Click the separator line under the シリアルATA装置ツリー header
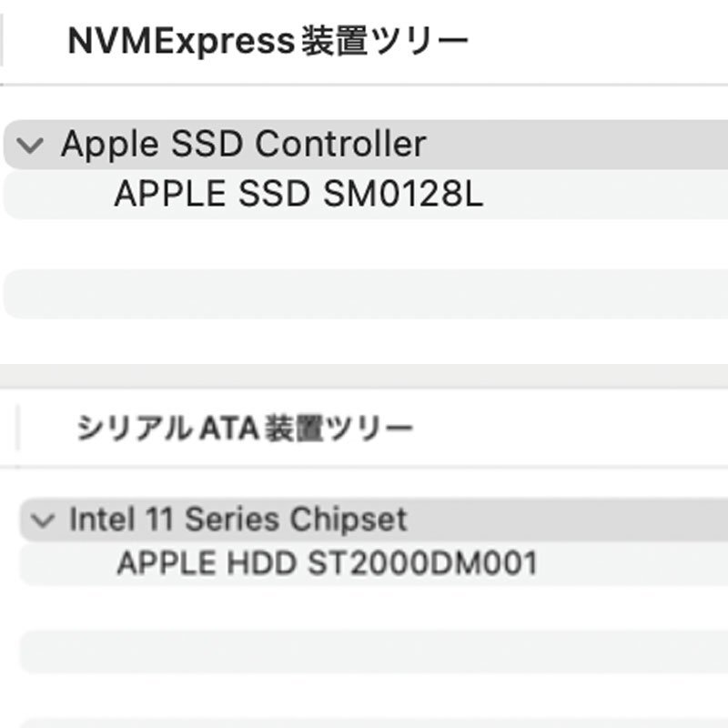This screenshot has width=728, height=728. 364,468
